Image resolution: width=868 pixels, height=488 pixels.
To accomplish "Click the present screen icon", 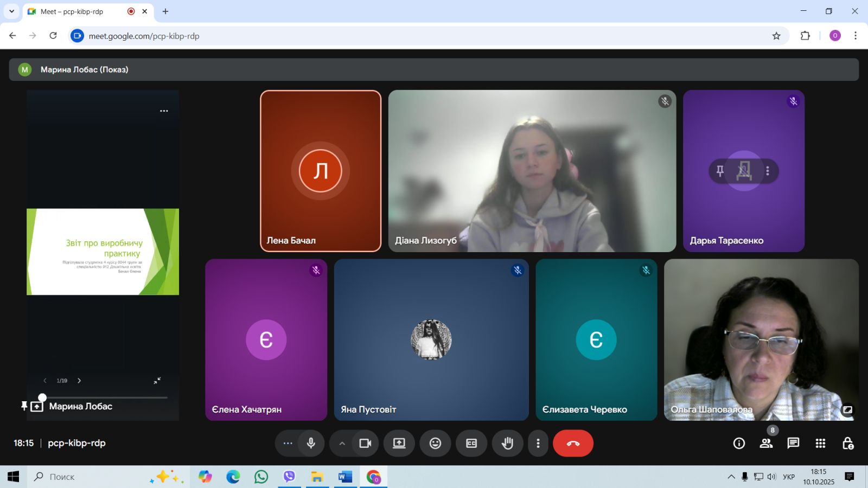I will pyautogui.click(x=399, y=443).
